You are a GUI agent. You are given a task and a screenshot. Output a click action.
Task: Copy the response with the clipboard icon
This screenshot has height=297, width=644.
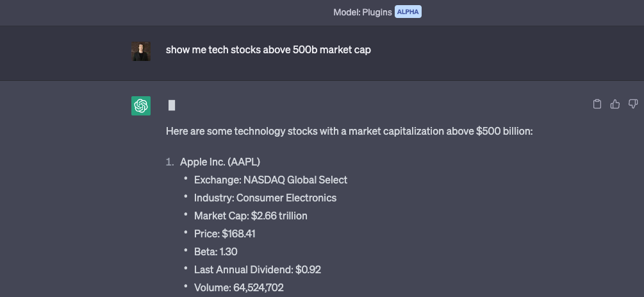click(597, 104)
